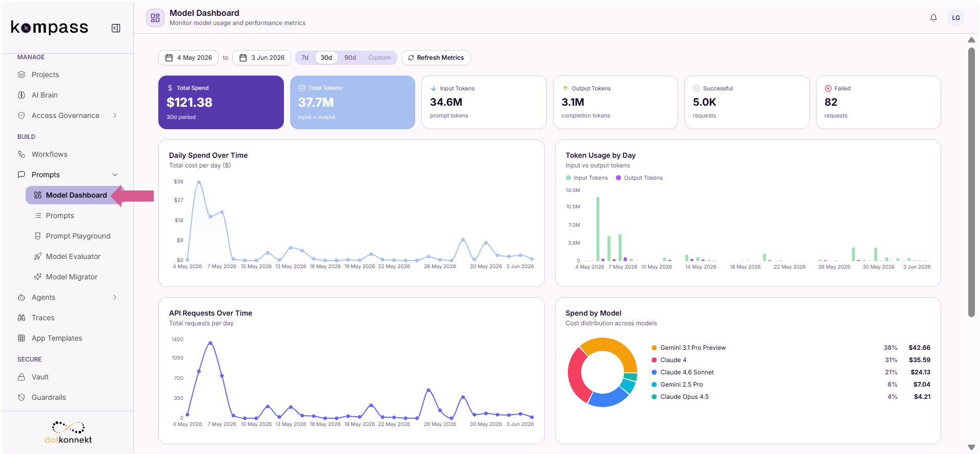Click the Guardrails shield icon
This screenshot has width=980, height=454.
pyautogui.click(x=21, y=397)
